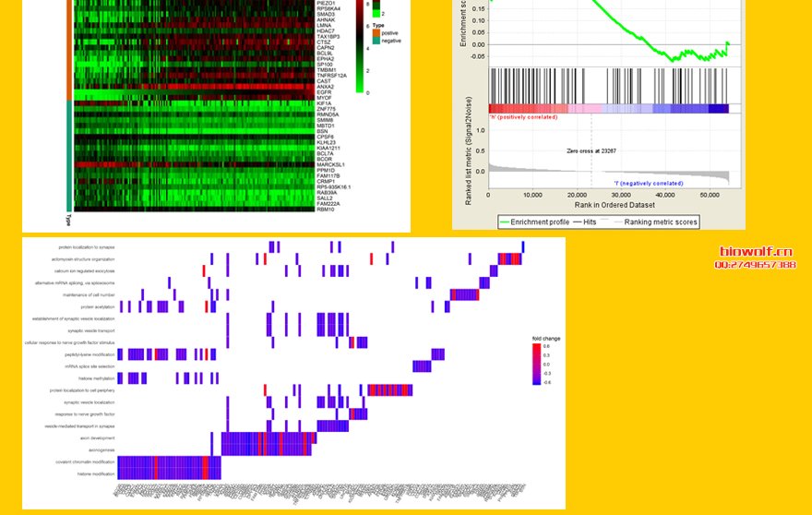Click the LMNA gene label

[324, 26]
